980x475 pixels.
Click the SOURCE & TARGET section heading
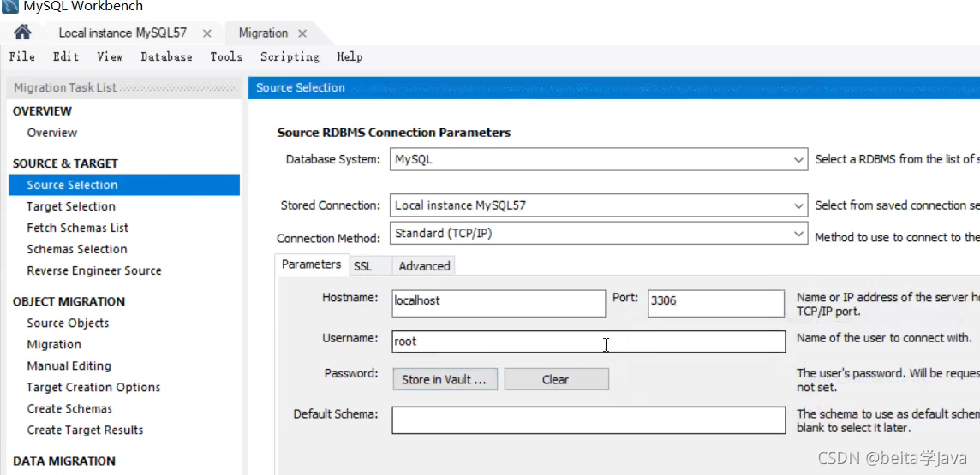tap(65, 163)
